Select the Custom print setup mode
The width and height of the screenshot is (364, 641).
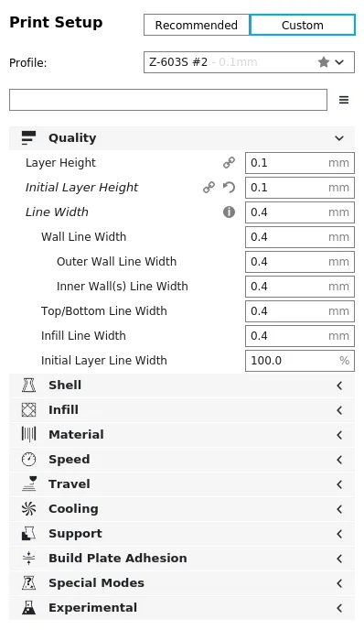[x=303, y=25]
